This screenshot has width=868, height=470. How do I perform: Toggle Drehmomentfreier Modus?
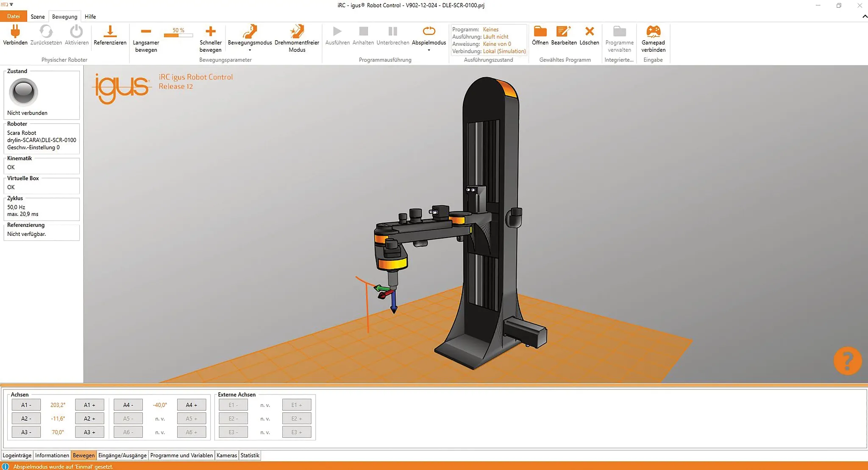tap(297, 32)
